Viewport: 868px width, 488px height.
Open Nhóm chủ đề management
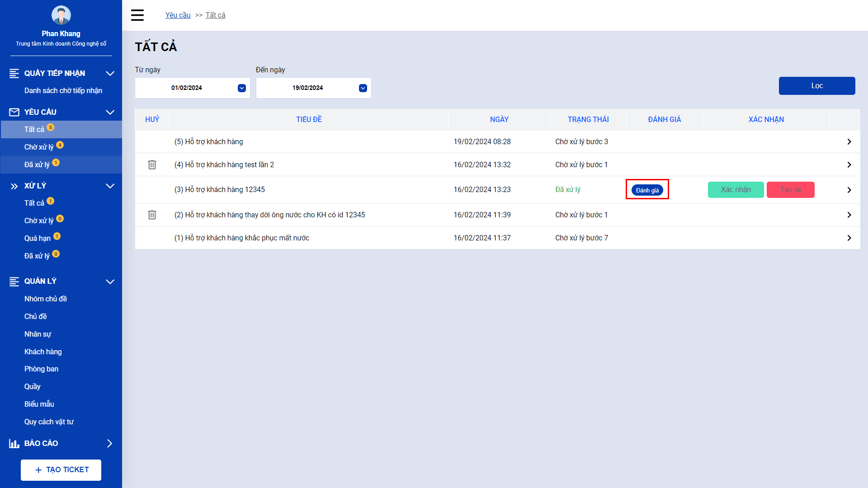coord(46,299)
